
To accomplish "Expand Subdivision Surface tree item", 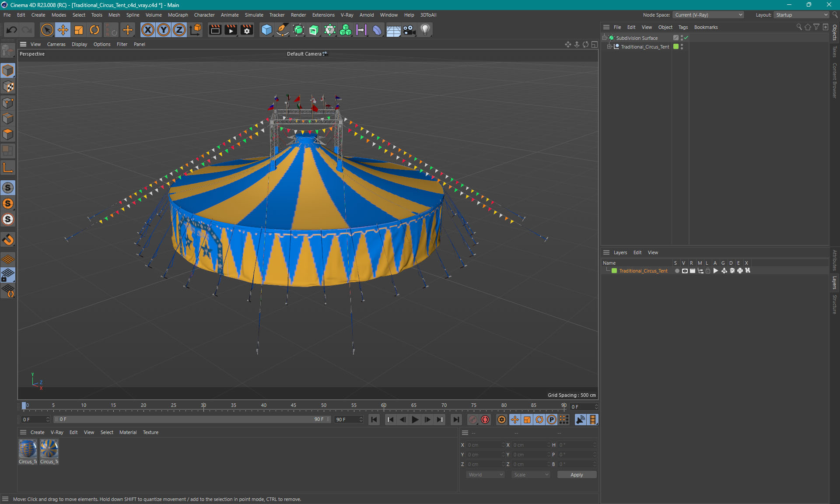I will click(x=604, y=38).
